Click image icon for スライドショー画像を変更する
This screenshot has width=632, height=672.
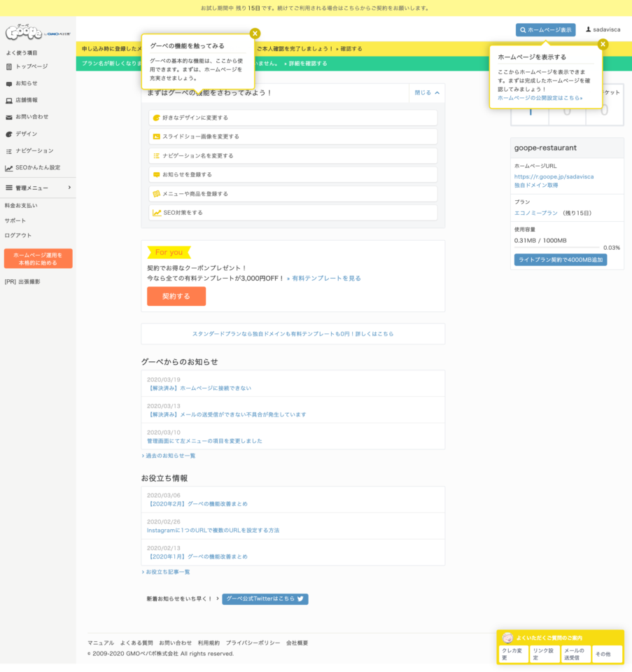click(x=156, y=136)
